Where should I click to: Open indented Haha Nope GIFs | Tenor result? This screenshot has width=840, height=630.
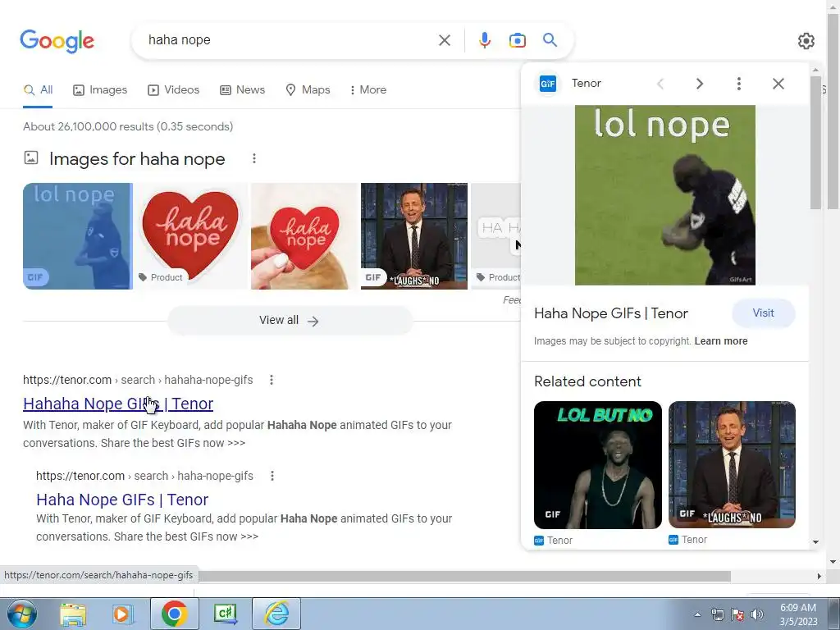point(122,500)
